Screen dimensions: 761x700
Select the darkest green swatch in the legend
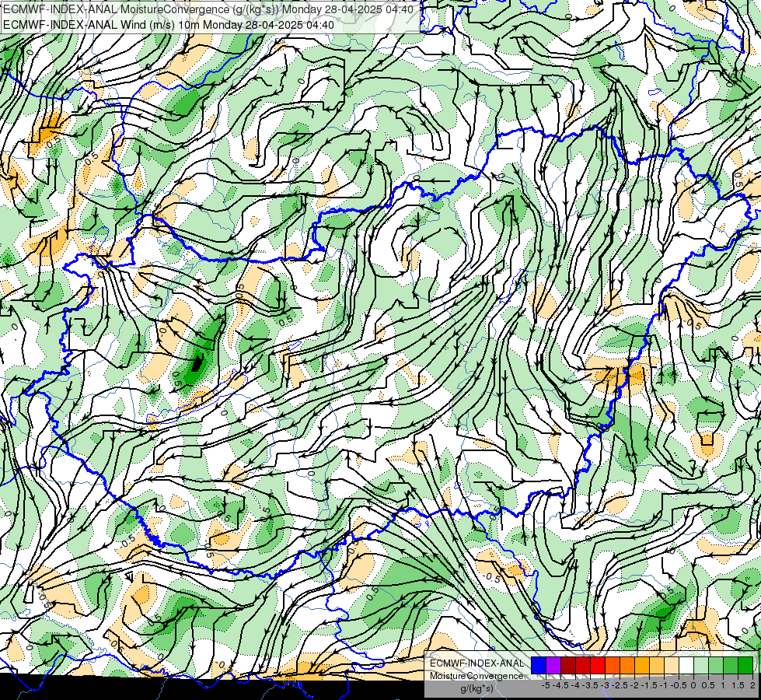(x=745, y=666)
